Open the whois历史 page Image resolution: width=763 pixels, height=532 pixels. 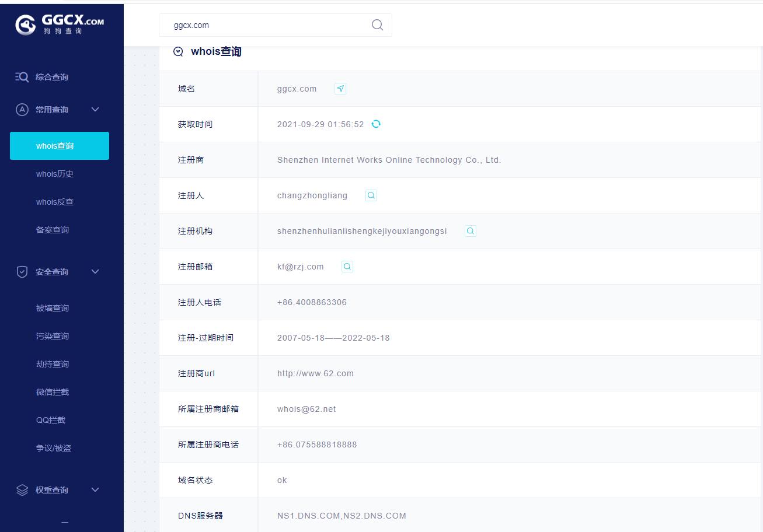(x=54, y=173)
